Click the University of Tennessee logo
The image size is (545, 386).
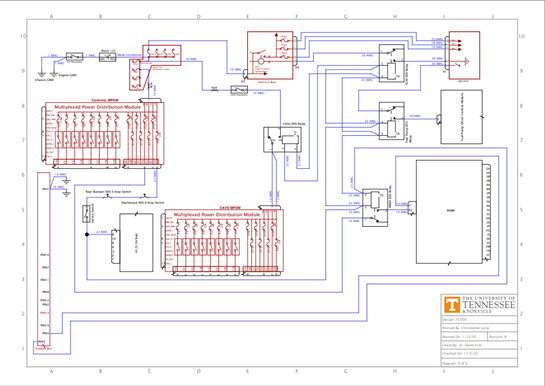tap(452, 305)
